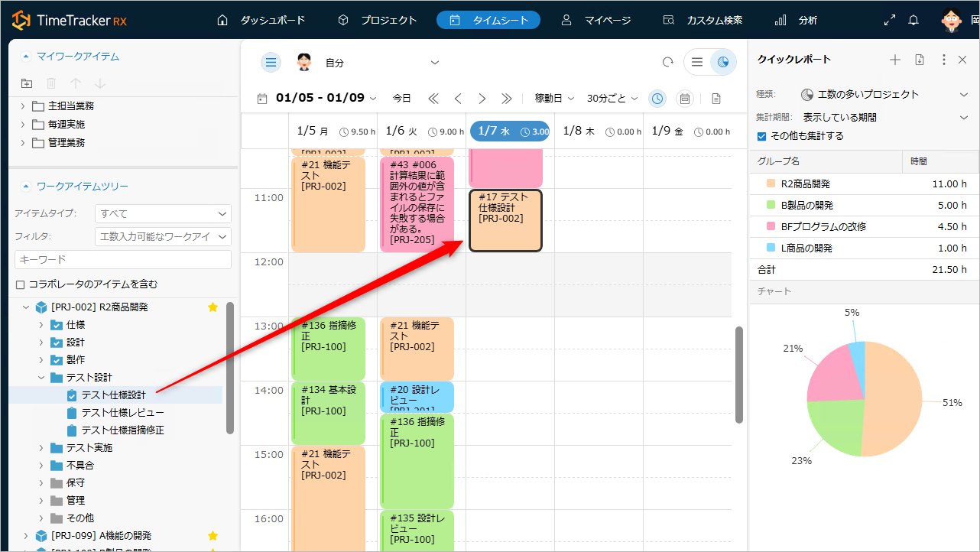Enable コラボレータのアイテムを含む checkbox
Image resolution: width=980 pixels, height=552 pixels.
(x=20, y=284)
